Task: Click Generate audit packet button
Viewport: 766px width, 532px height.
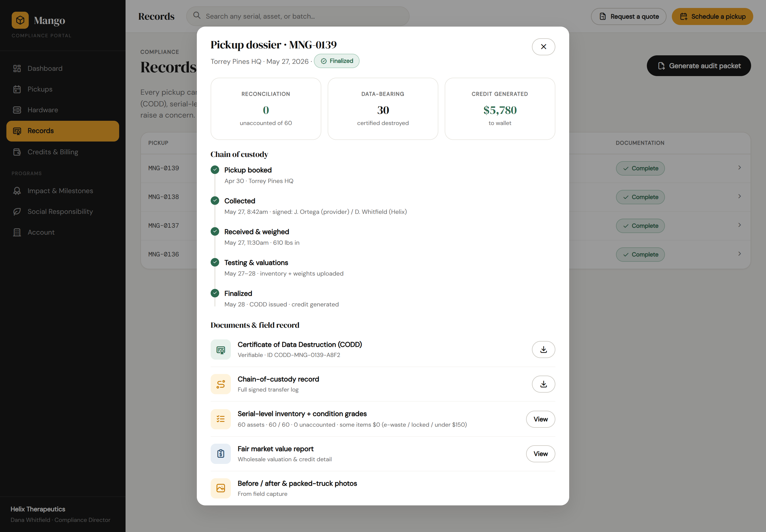Action: (x=699, y=66)
